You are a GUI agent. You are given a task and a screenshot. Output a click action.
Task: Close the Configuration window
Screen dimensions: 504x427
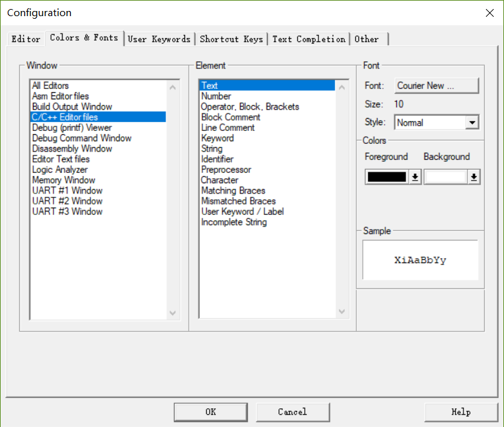point(490,13)
